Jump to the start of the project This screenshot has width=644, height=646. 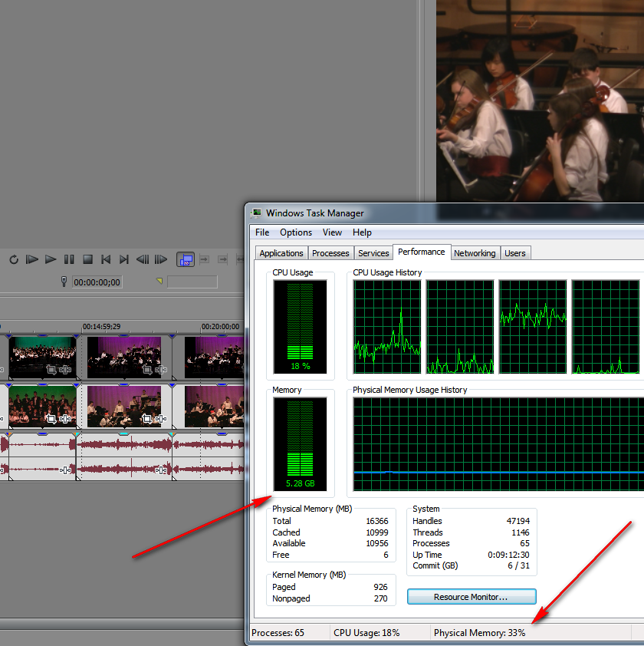click(106, 259)
